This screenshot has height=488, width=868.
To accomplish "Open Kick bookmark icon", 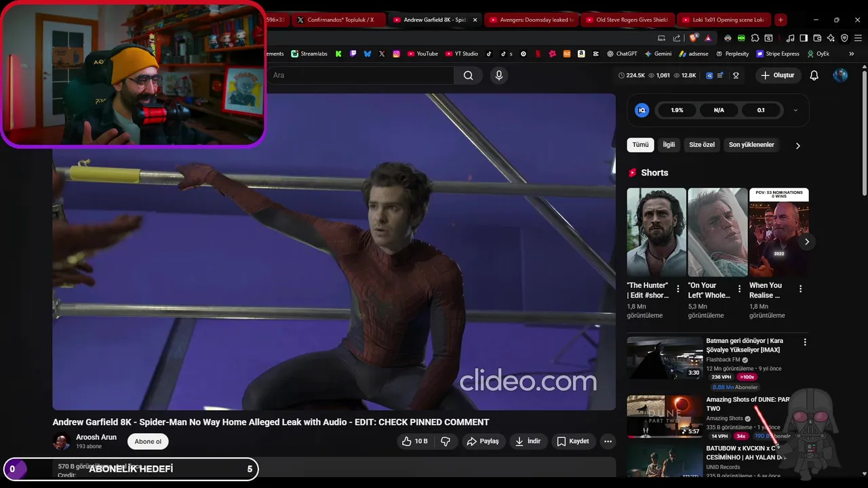I will [x=338, y=54].
